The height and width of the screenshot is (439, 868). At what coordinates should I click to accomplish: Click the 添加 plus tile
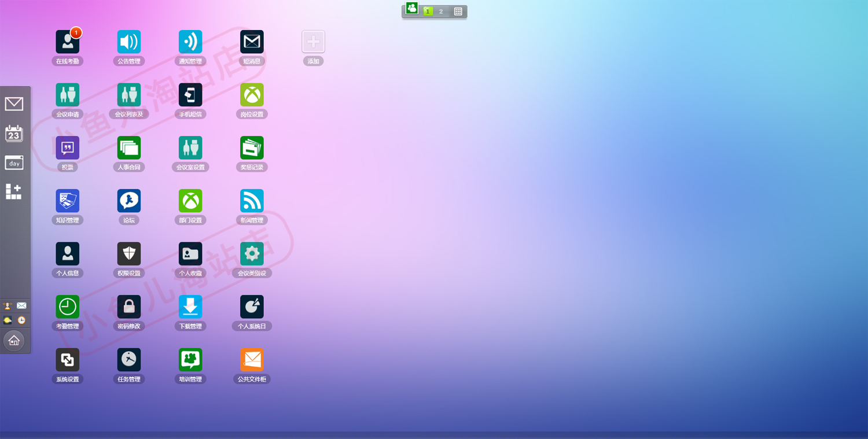tap(313, 42)
